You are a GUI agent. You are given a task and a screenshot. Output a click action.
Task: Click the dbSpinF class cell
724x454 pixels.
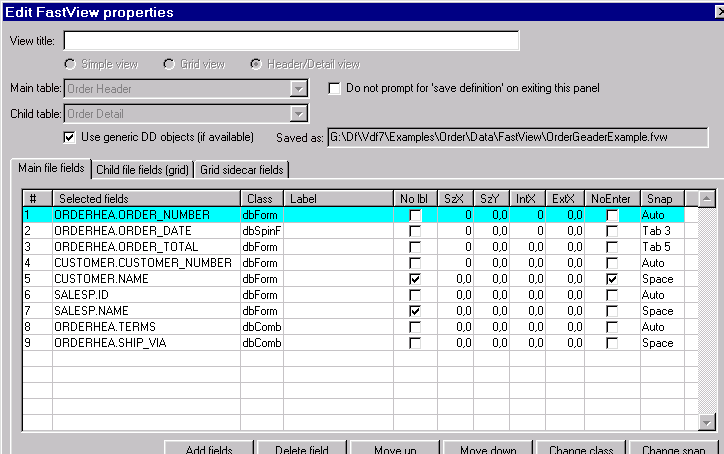click(x=261, y=231)
